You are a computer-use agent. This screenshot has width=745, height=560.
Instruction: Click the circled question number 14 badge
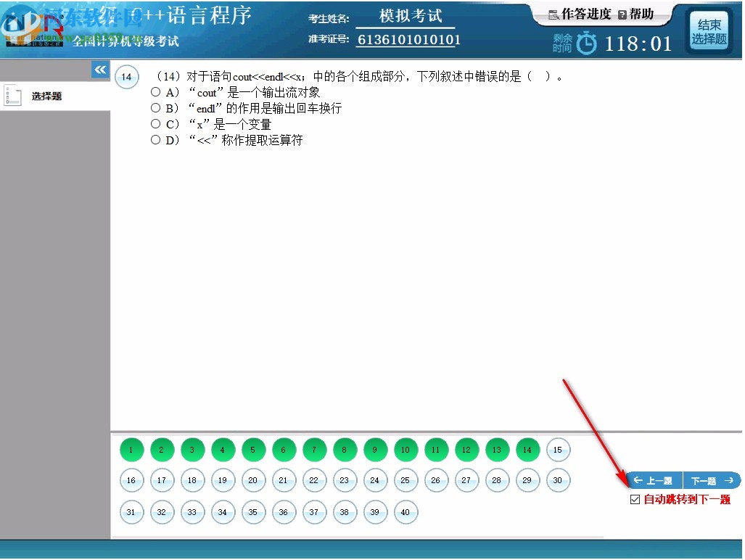126,77
